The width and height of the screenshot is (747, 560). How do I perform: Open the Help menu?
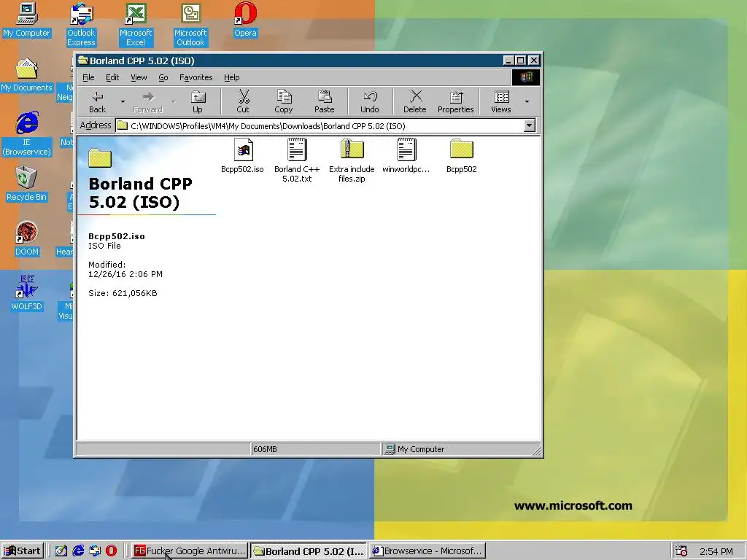[231, 77]
